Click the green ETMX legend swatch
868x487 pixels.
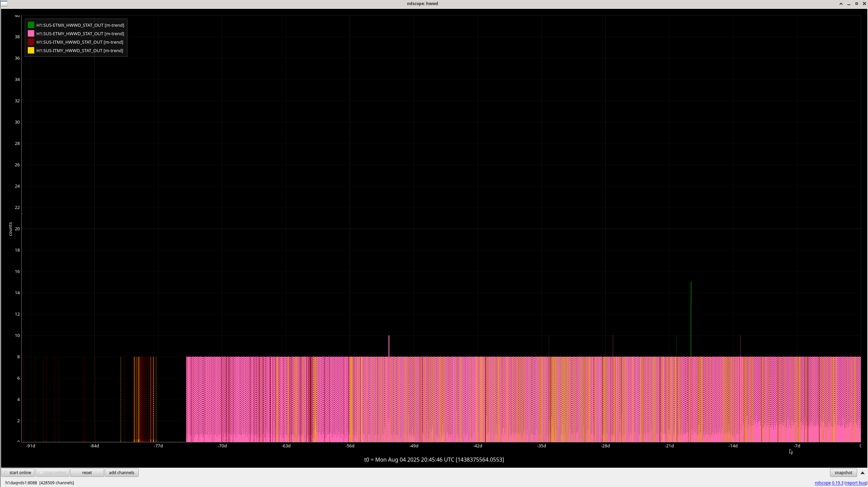(31, 25)
